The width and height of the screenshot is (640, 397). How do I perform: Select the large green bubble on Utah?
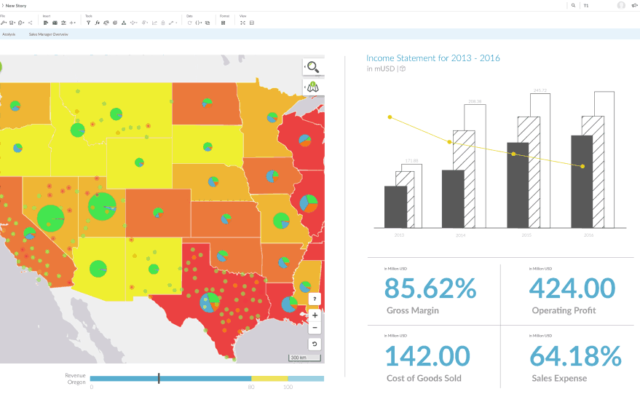[x=102, y=206]
